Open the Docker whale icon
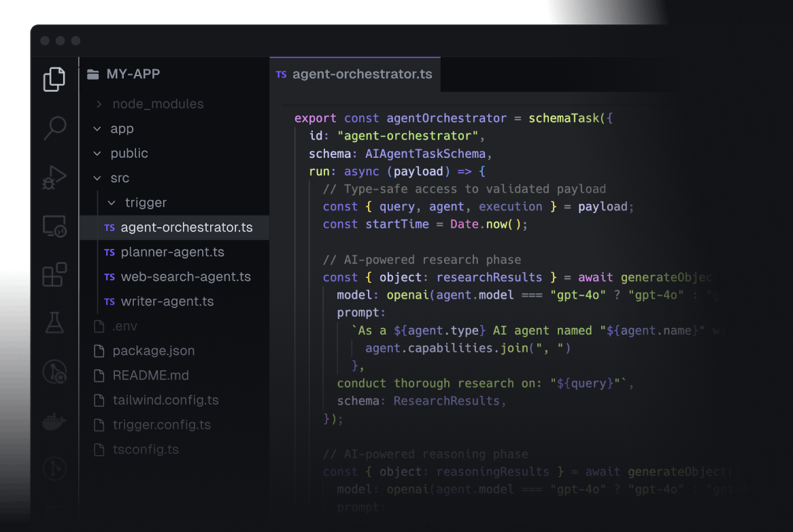Screen dimensions: 793x532 (x=54, y=420)
